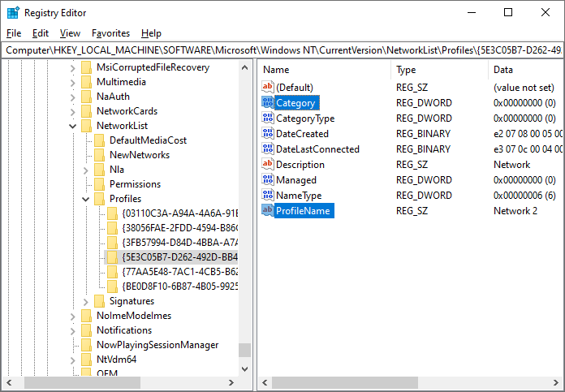Open the Help menu
This screenshot has width=565, height=392.
point(151,33)
